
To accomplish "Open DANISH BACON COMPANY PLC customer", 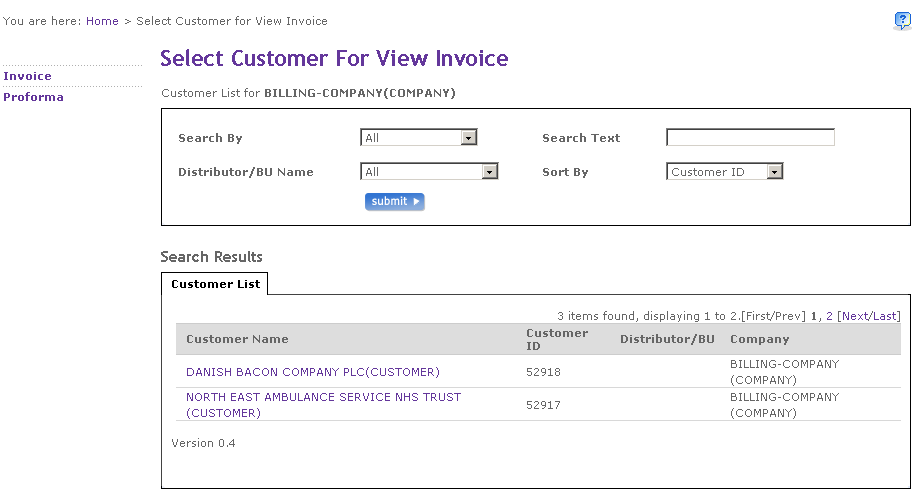I will [312, 372].
